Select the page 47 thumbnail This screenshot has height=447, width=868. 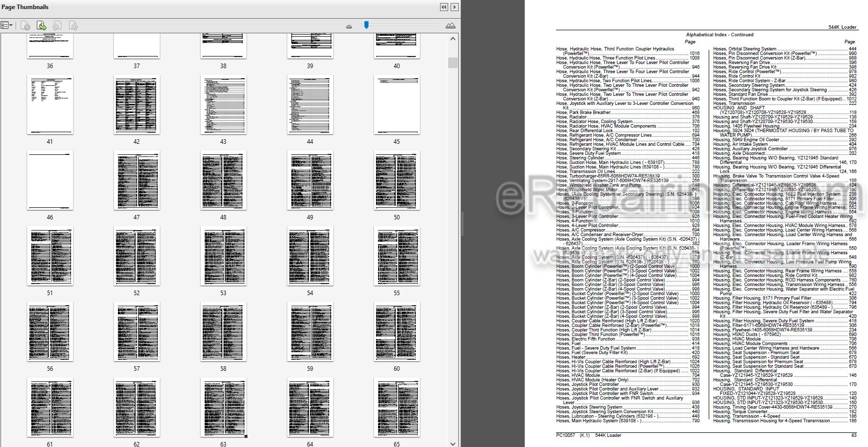[137, 181]
